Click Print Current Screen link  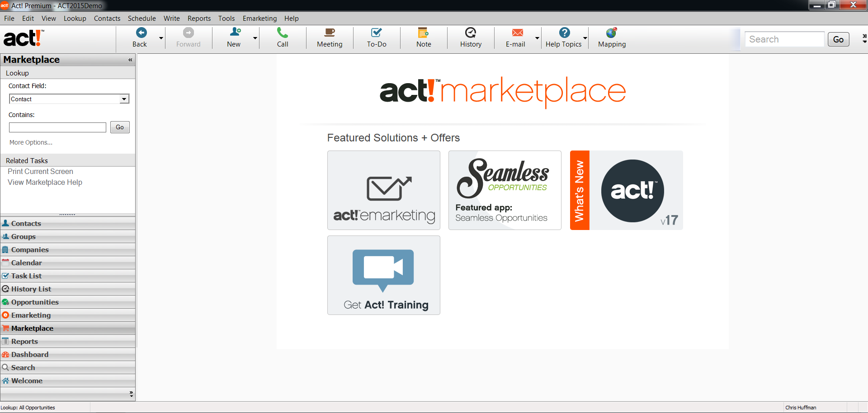pyautogui.click(x=40, y=172)
